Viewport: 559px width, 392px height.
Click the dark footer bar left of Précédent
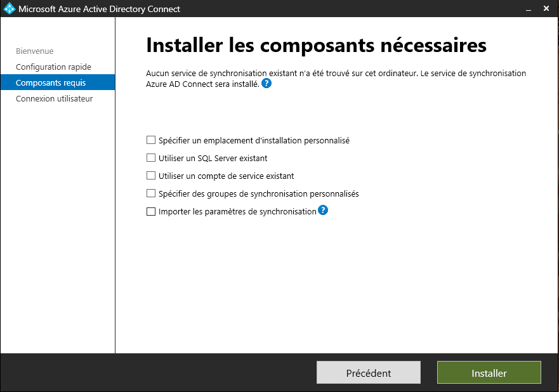click(x=159, y=373)
